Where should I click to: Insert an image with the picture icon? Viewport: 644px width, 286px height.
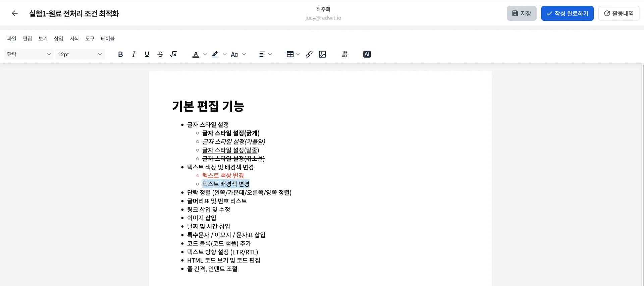click(322, 54)
